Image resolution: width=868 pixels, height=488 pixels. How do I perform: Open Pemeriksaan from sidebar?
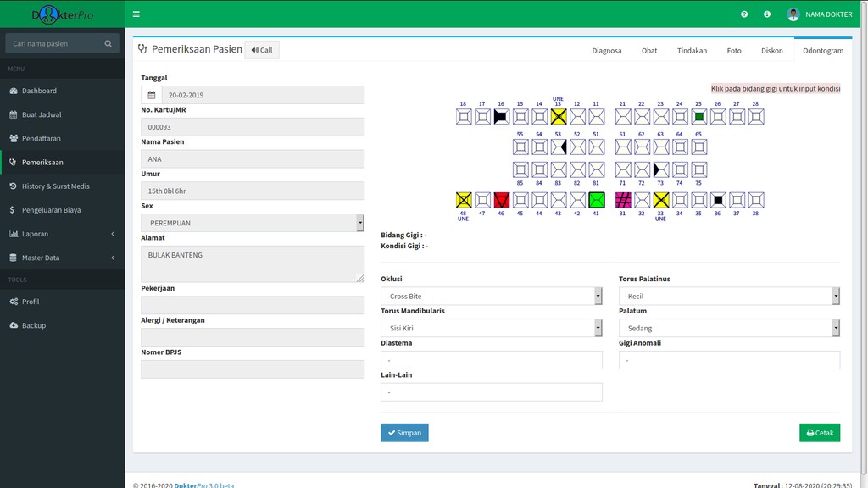pos(62,162)
